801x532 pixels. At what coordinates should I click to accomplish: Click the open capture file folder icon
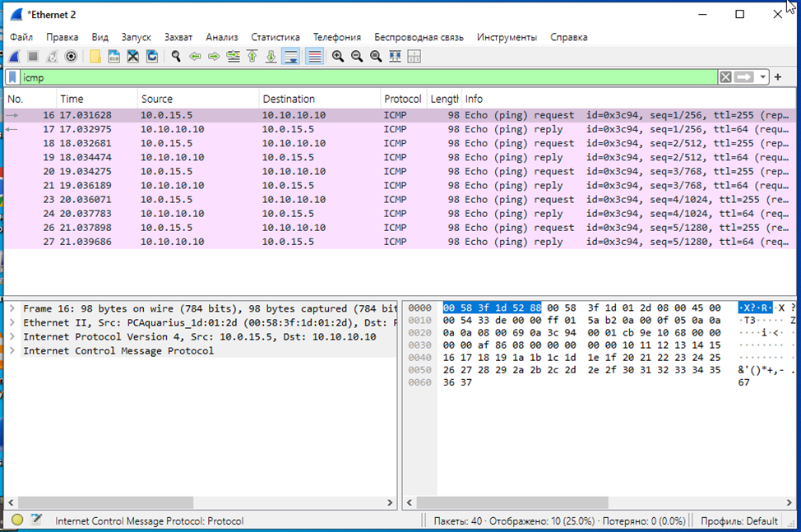point(95,57)
